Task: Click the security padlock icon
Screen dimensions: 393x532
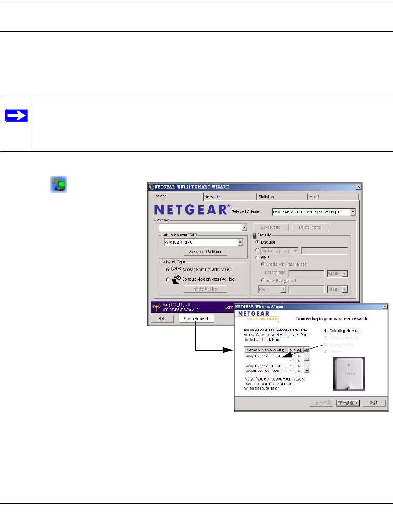Action: click(254, 235)
